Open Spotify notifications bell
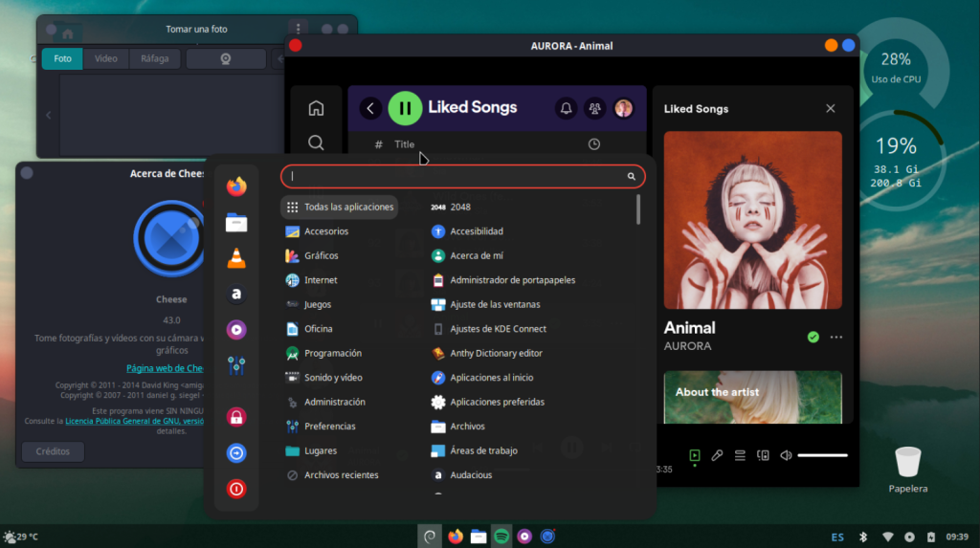 (566, 108)
